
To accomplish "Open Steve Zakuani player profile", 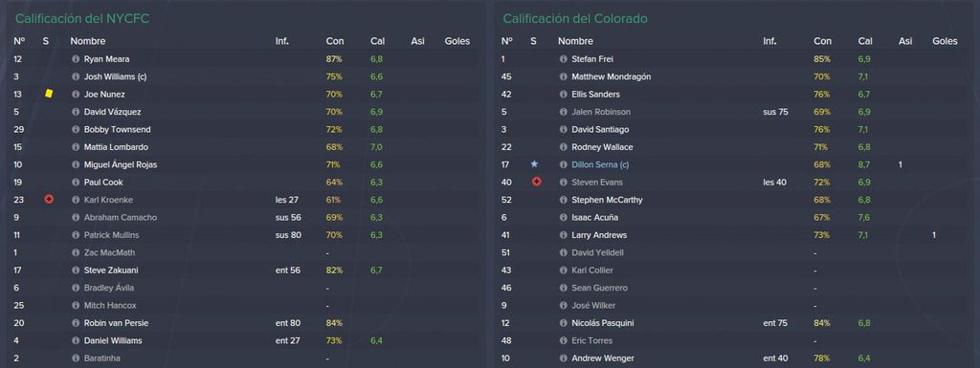I will (x=111, y=271).
